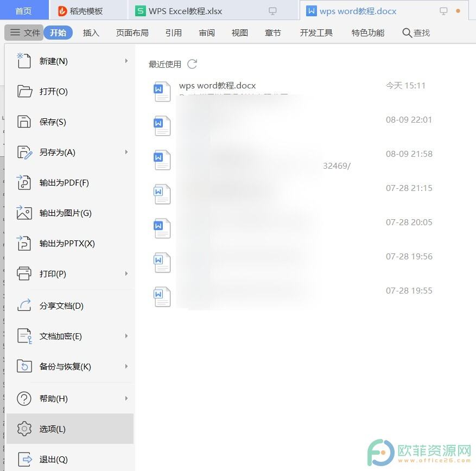Expand the 打印 printing submenu

tap(51, 273)
